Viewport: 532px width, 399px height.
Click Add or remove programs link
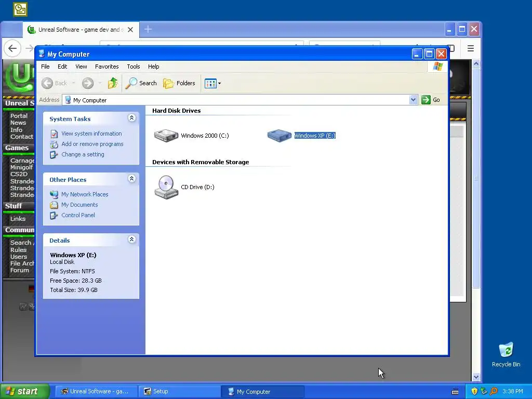click(92, 144)
